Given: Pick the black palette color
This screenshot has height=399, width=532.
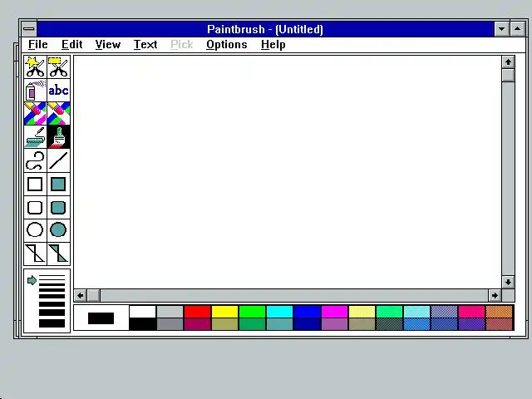Looking at the screenshot, I should [142, 324].
